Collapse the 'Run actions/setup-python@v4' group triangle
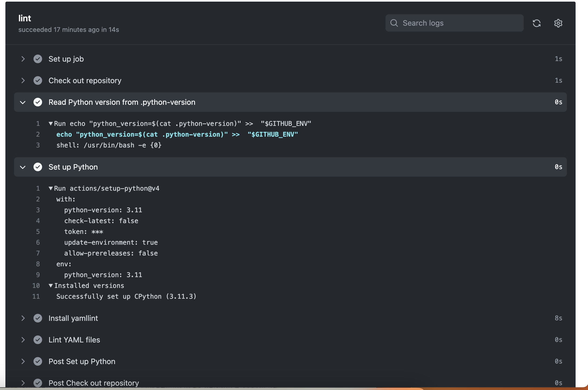Screen dimensions: 588x390 coord(50,189)
